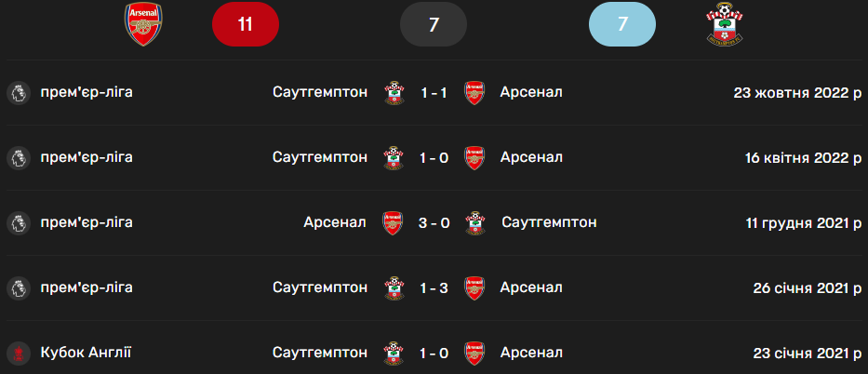Open the 3 - 0 score from 11 грудня 2021

point(434,222)
